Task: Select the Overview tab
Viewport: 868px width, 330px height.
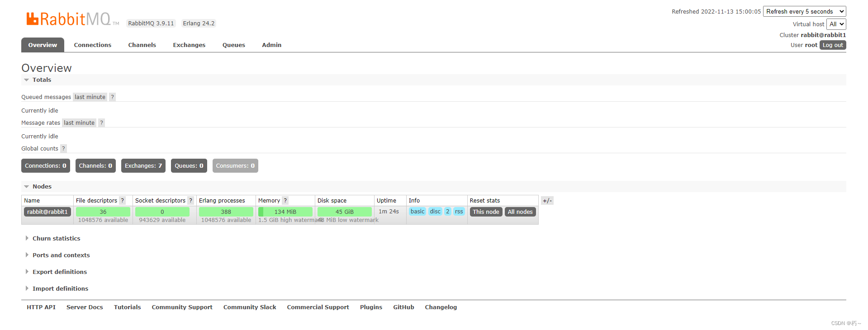Action: click(x=43, y=45)
